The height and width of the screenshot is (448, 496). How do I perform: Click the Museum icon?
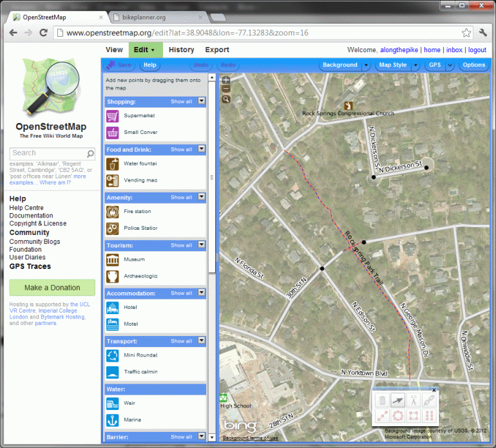112,260
